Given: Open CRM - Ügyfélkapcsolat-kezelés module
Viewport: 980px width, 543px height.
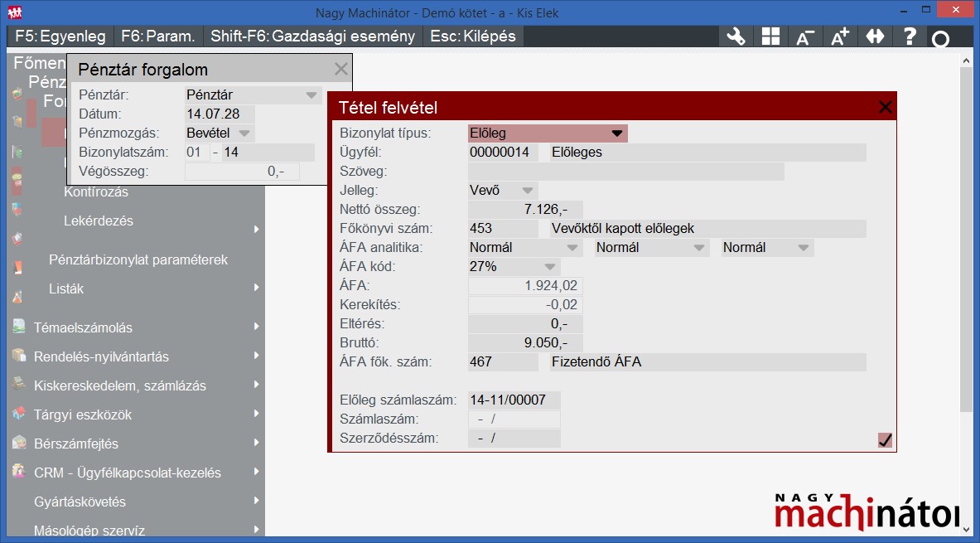Looking at the screenshot, I should pos(128,473).
